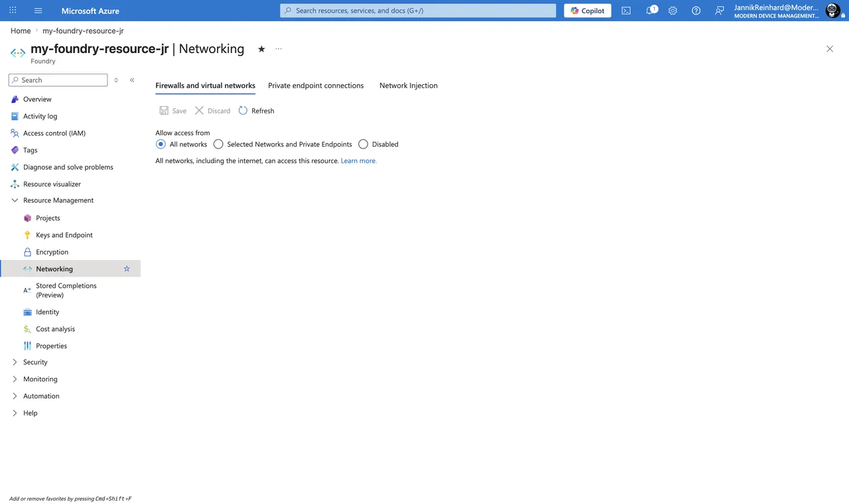Select Selected Networks and Private Endpoints option
849x504 pixels.
click(x=218, y=144)
